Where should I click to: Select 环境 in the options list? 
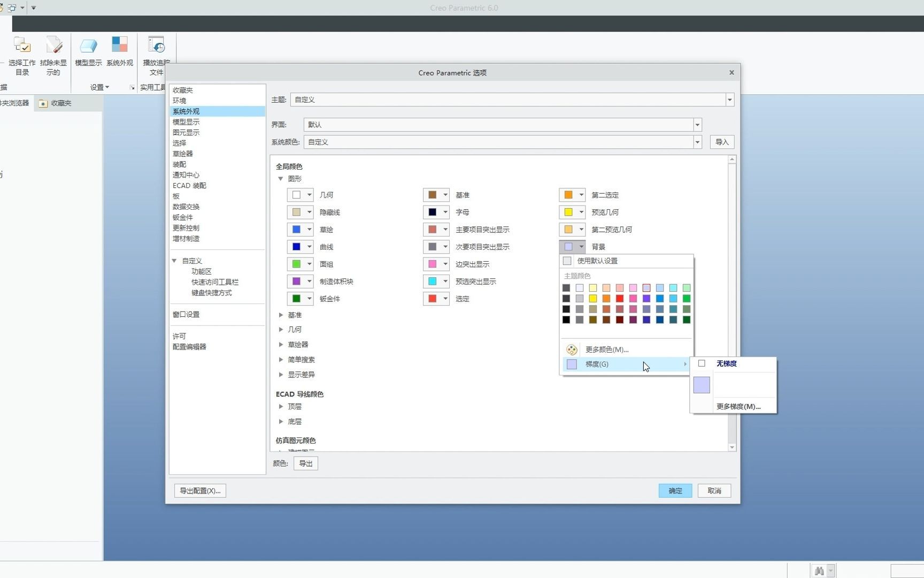217,101
